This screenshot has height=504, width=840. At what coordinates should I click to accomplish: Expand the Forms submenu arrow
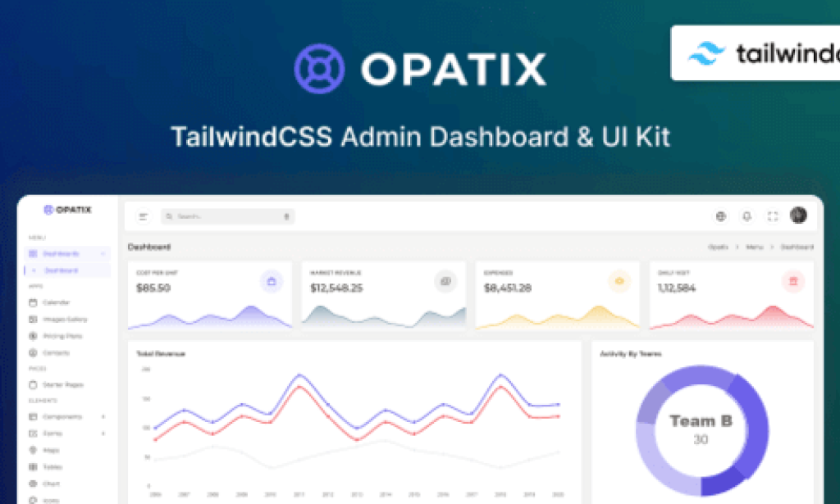103,434
